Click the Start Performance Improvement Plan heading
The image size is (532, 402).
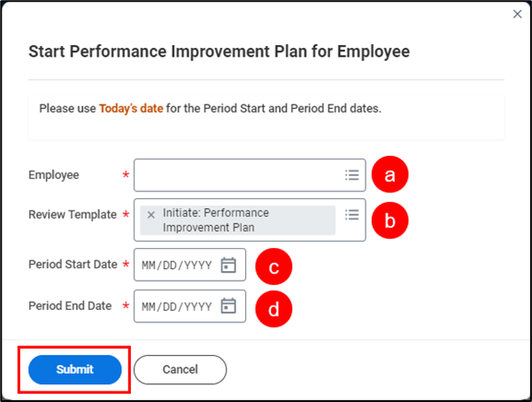coord(219,51)
